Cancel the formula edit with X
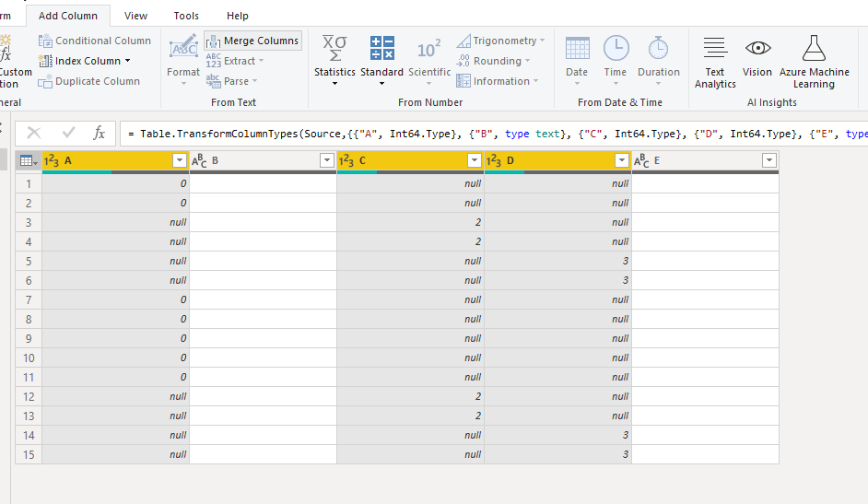Screen dimensions: 868x504 coord(34,133)
